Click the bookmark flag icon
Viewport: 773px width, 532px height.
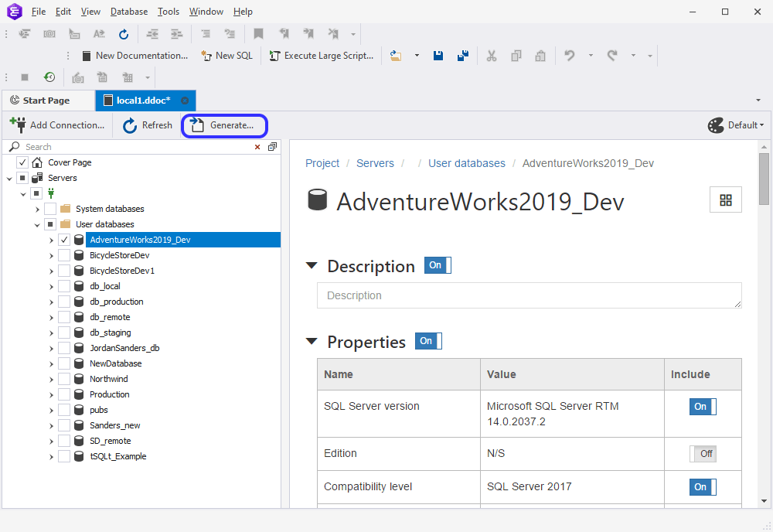pyautogui.click(x=258, y=34)
